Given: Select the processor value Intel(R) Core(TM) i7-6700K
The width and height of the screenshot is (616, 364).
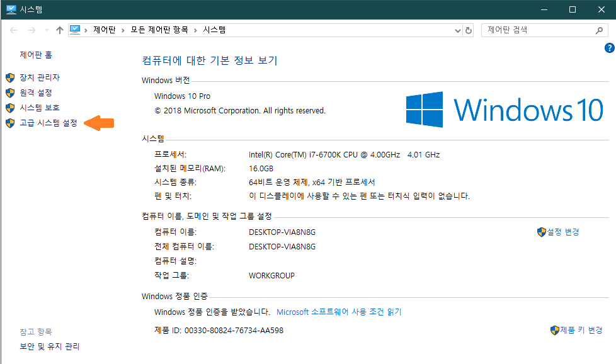Looking at the screenshot, I should click(x=344, y=155).
